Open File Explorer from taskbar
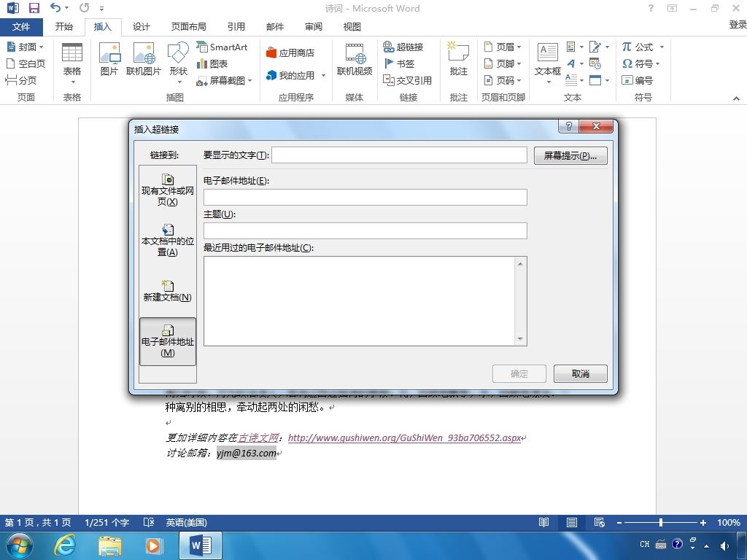The width and height of the screenshot is (747, 560). [109, 545]
